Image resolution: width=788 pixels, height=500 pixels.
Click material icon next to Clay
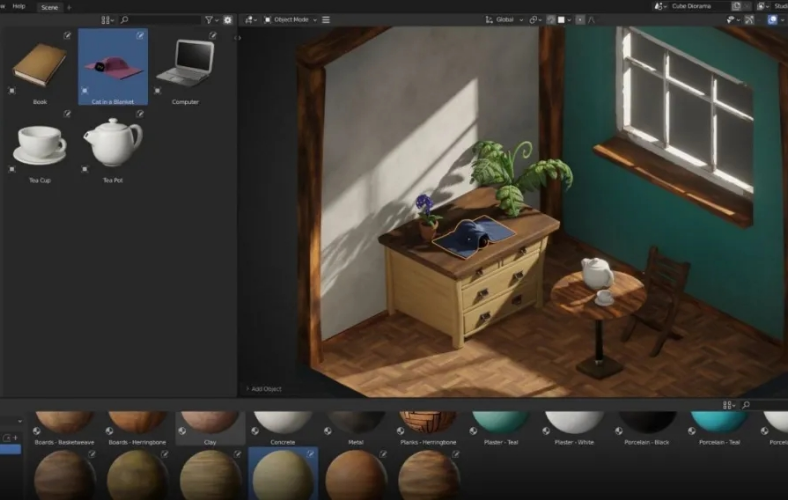pyautogui.click(x=182, y=431)
